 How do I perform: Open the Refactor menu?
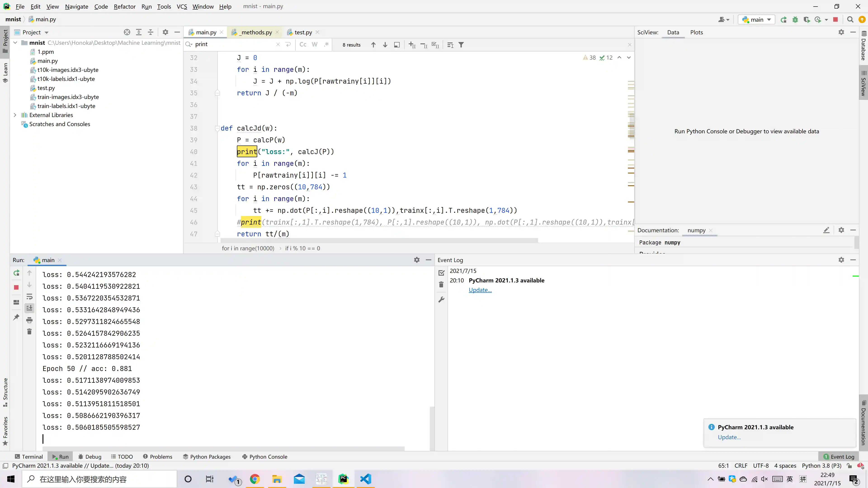125,6
